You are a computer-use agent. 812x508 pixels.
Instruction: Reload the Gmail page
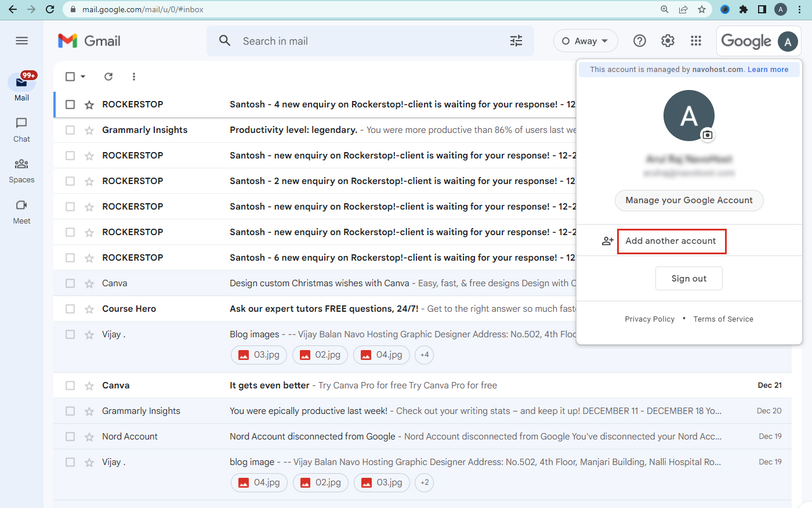point(50,9)
